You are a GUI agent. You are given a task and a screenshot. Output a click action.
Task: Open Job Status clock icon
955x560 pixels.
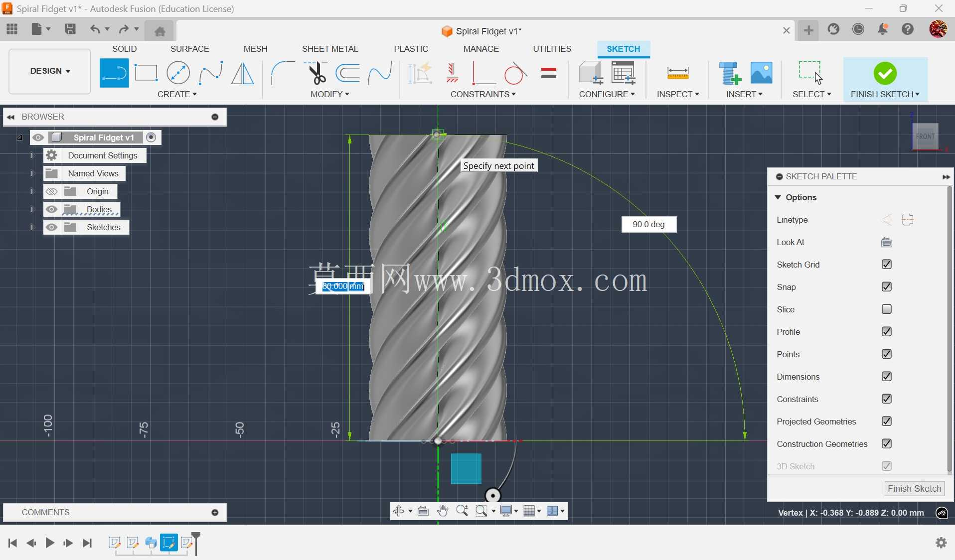point(858,29)
